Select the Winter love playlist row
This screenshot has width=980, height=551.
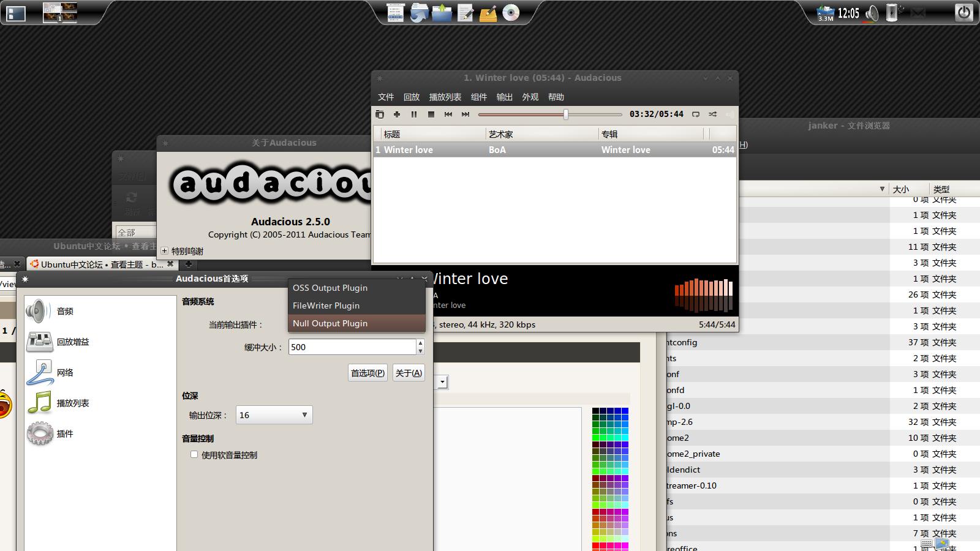(x=554, y=149)
